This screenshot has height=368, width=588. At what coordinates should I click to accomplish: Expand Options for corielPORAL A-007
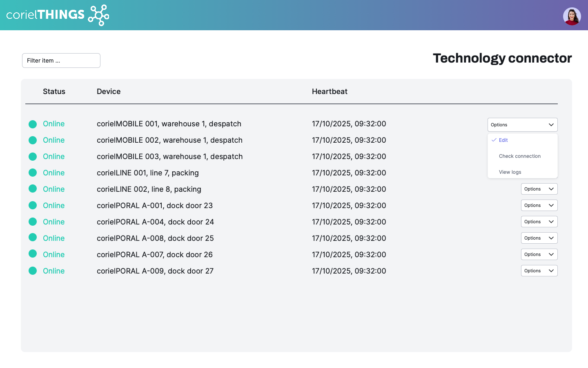[539, 254]
